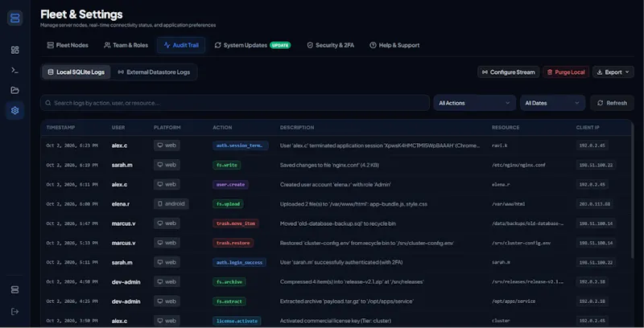Click the green UPDATE badge
This screenshot has height=328, width=644.
tap(280, 45)
